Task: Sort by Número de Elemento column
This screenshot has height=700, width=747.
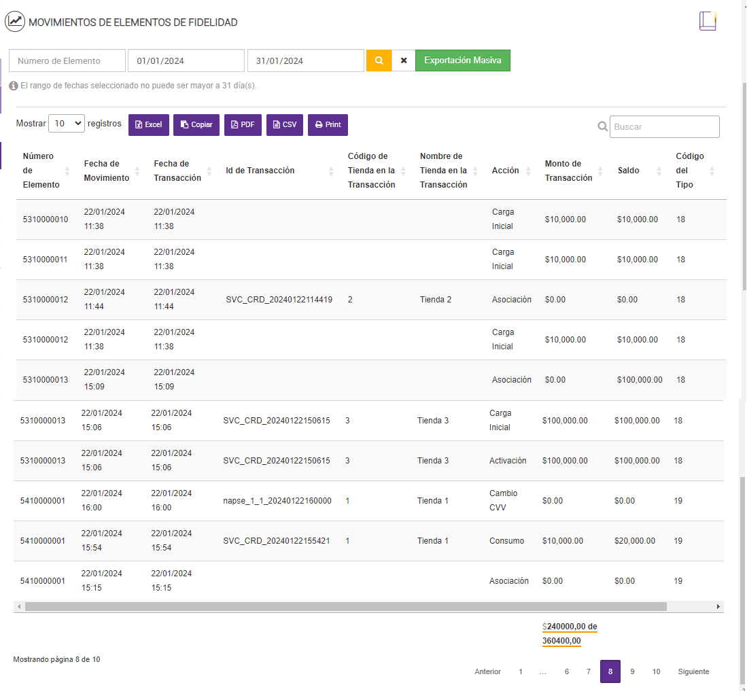Action: tap(45, 171)
